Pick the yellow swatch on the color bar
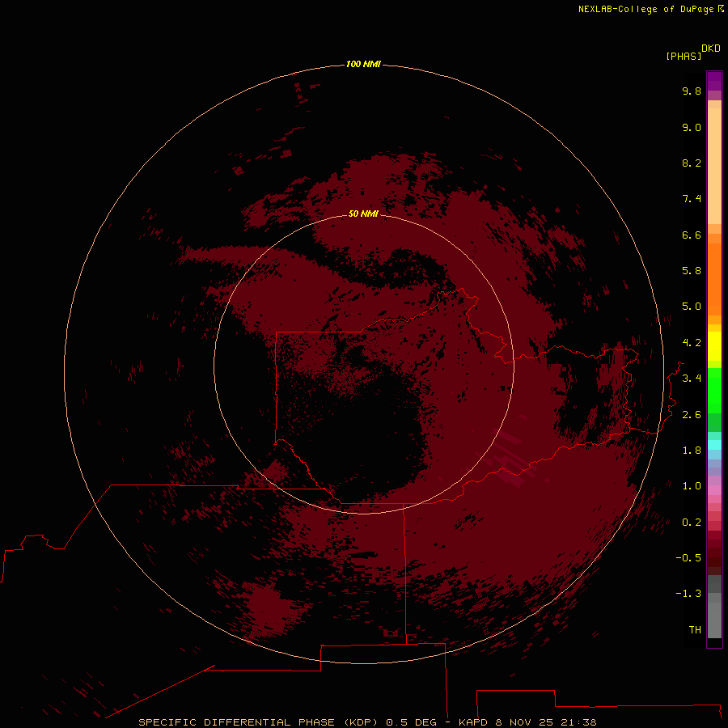The height and width of the screenshot is (728, 728). [714, 346]
